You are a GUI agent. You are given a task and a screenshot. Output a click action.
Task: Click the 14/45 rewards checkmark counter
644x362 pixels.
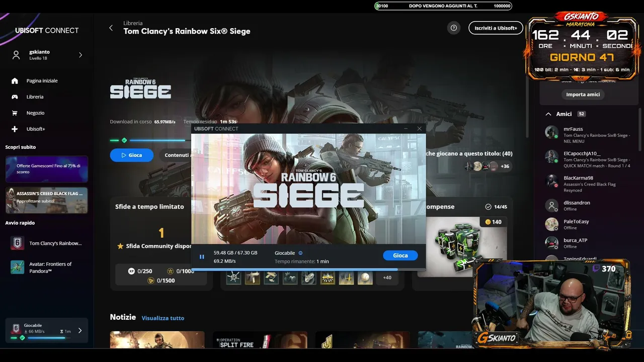pyautogui.click(x=496, y=207)
